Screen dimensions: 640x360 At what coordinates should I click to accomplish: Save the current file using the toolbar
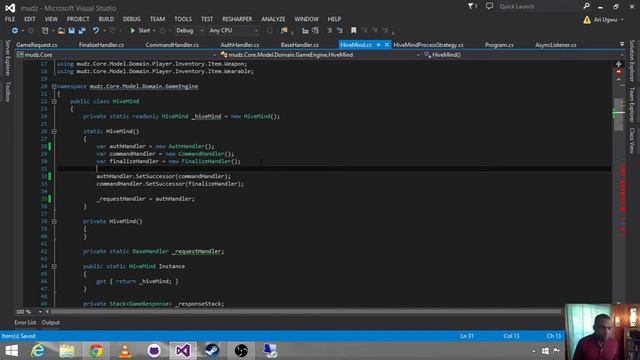(x=71, y=31)
